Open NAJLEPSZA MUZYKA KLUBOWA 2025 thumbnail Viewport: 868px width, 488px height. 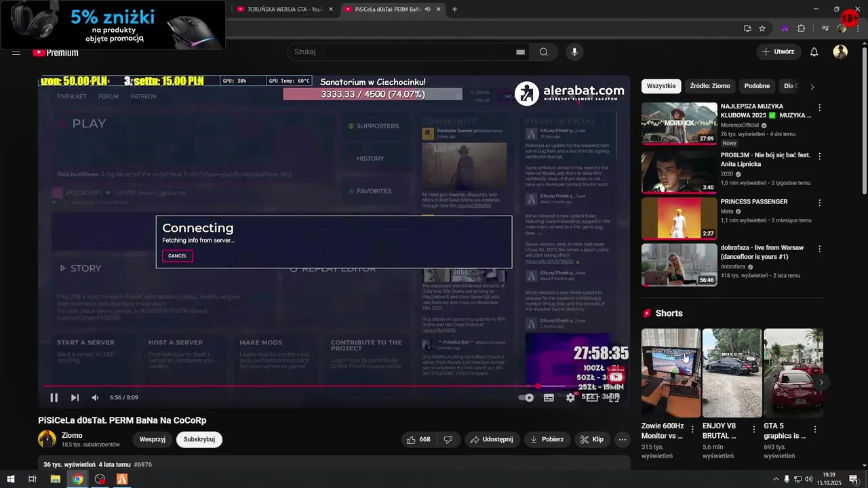[679, 123]
